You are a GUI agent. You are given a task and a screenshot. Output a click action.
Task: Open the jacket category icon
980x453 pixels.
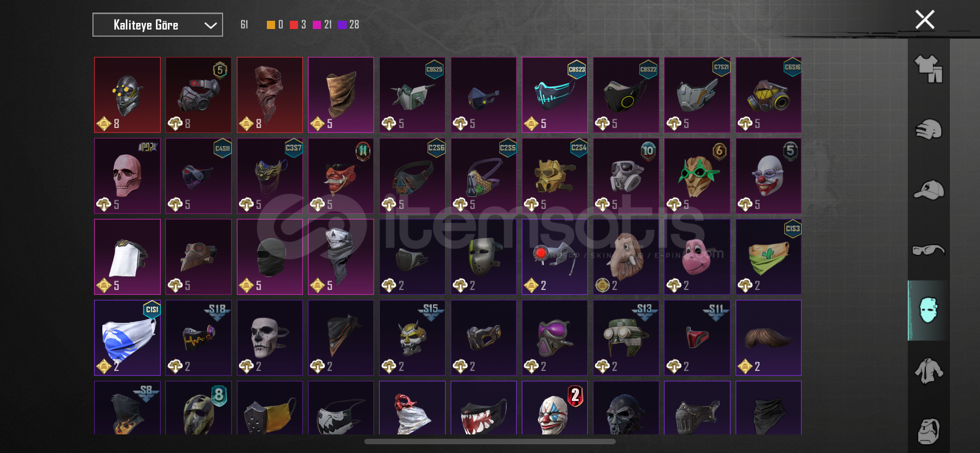929,371
